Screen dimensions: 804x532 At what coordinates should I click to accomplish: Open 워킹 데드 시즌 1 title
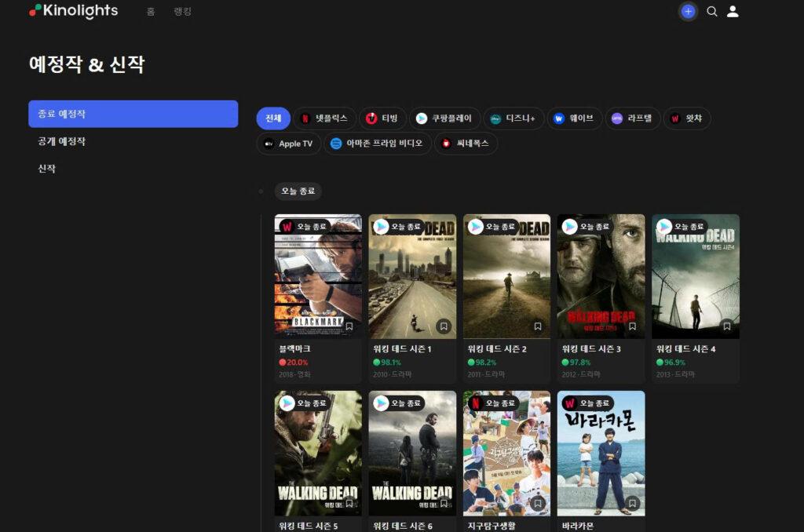point(403,348)
